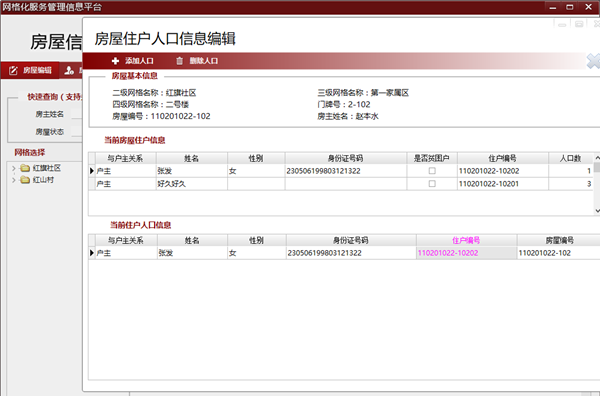600x396 pixels.
Task: Select the population count cell showing 3
Action: [x=571, y=184]
